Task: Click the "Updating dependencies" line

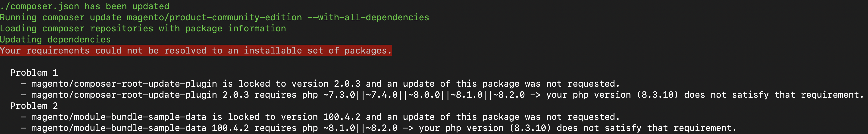Action: [55, 40]
